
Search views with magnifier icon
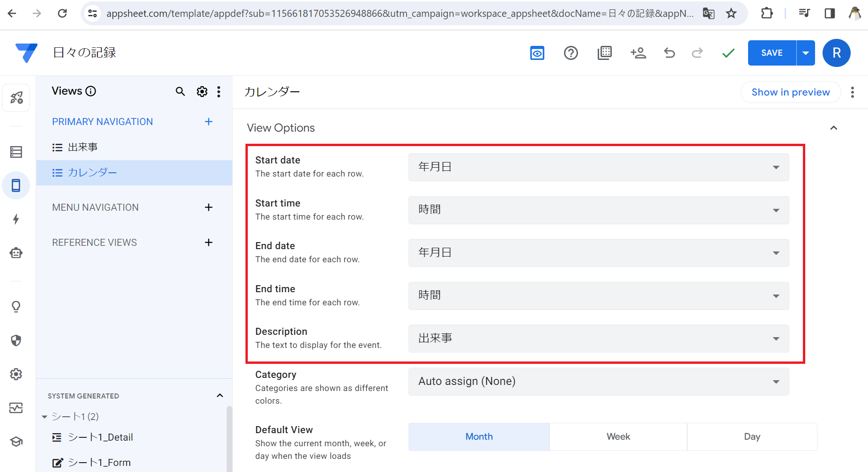point(180,91)
